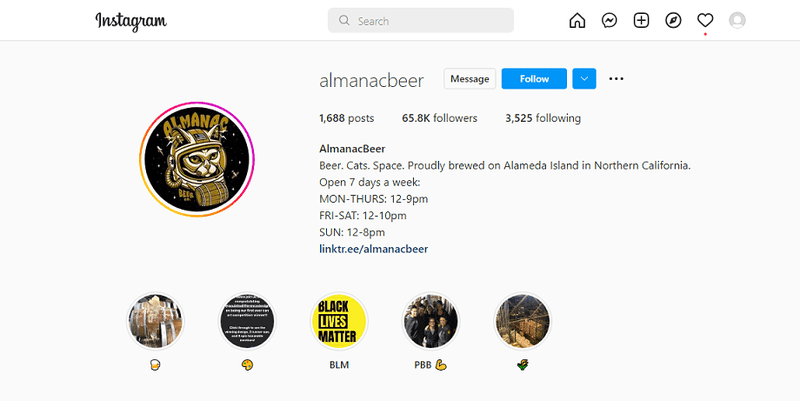Follow the almanacbeer account
The height and width of the screenshot is (401, 800).
pyautogui.click(x=534, y=79)
